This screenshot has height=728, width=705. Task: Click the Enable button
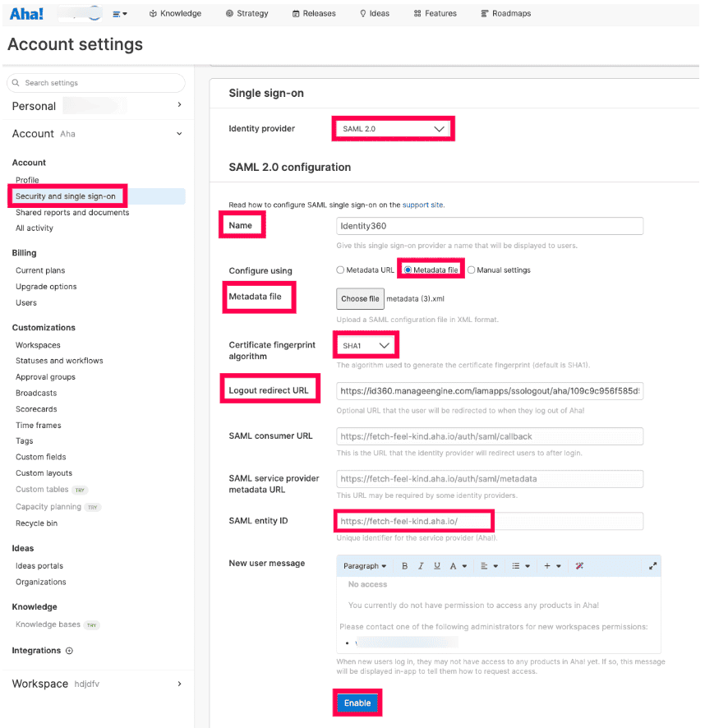(357, 703)
